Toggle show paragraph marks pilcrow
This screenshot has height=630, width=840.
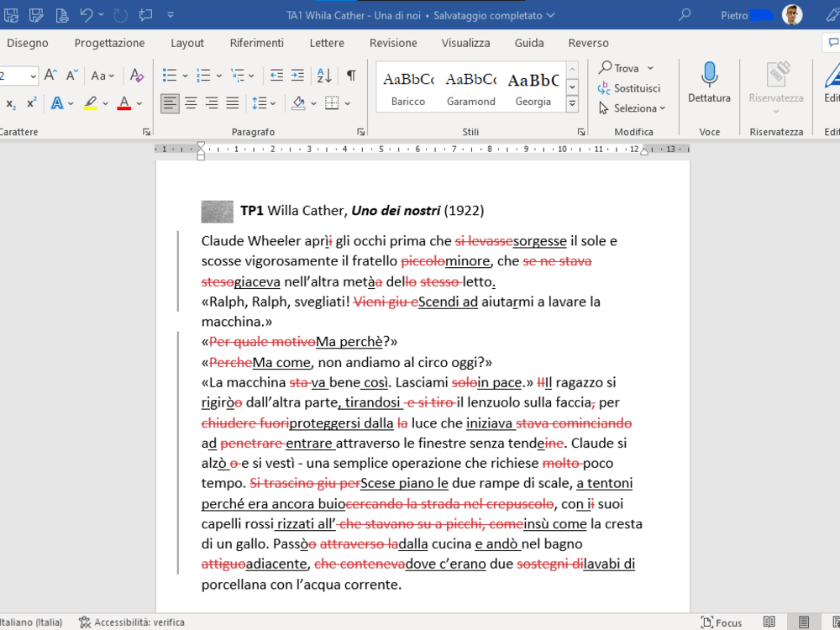pos(351,76)
